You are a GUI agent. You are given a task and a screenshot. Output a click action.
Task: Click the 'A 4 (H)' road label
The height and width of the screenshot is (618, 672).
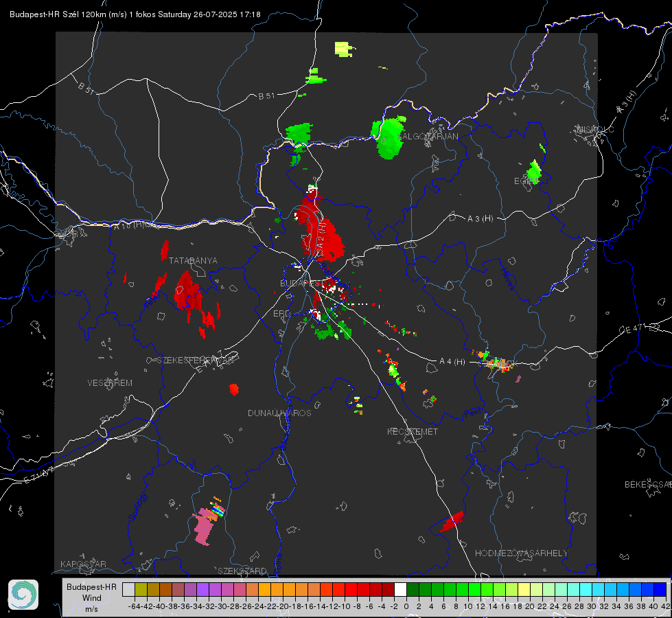click(x=452, y=361)
